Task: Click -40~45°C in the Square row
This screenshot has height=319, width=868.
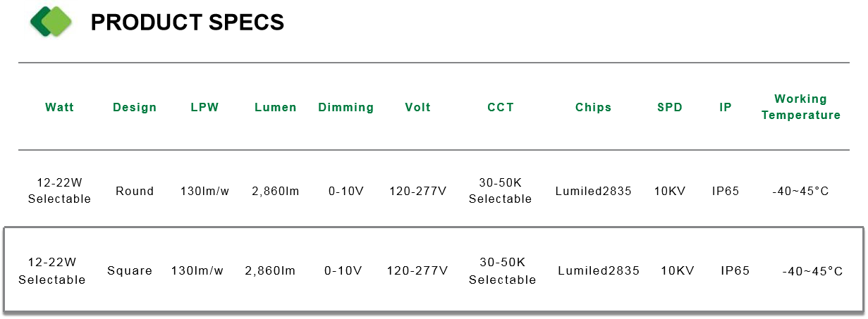Action: pos(812,271)
